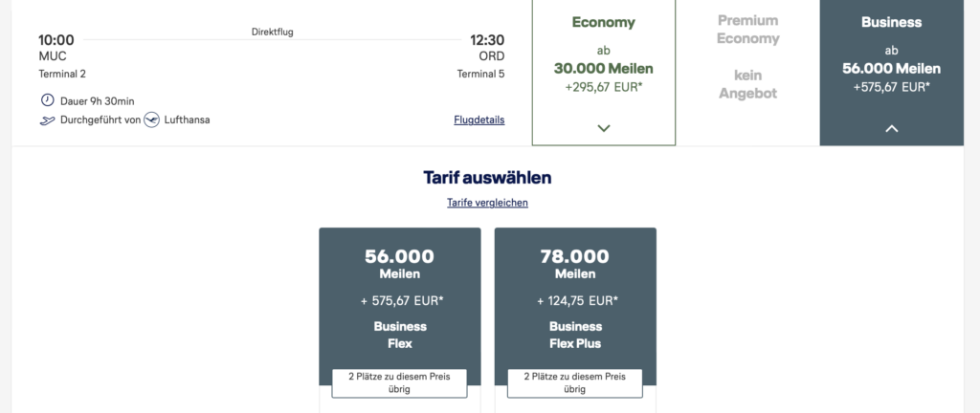Click the Premium Economy kein Angebot cell
Viewport: 980px width, 413px height.
coord(748,72)
